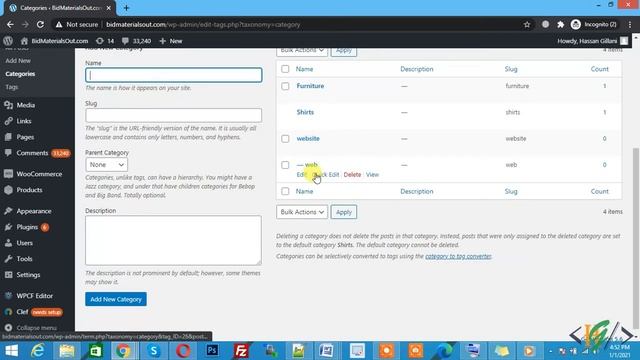
Task: Open the Shirts category link
Action: (305, 112)
